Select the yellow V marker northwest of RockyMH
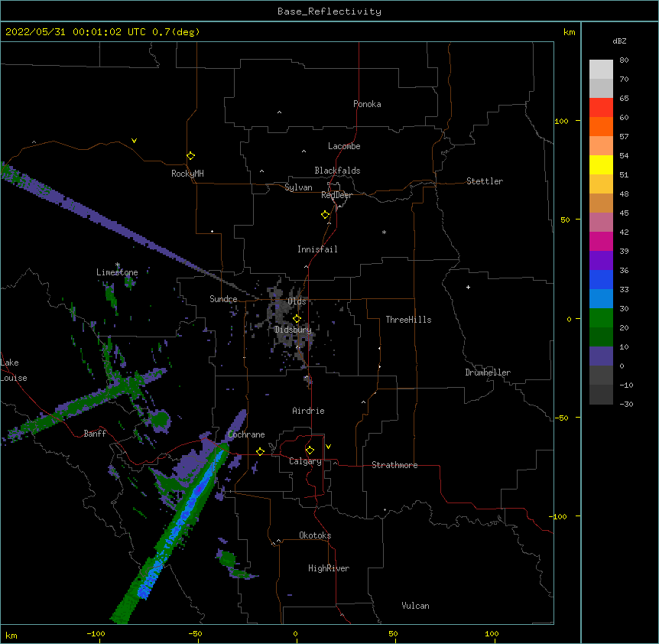 coord(134,141)
